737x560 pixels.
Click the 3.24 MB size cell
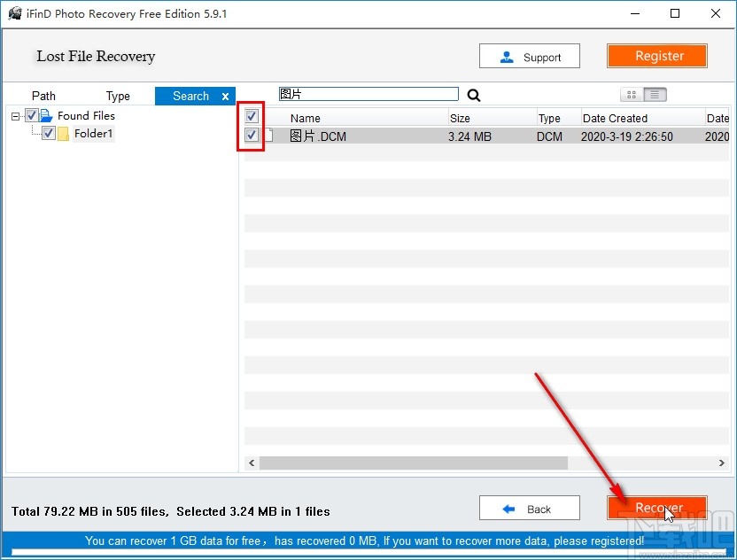[469, 136]
